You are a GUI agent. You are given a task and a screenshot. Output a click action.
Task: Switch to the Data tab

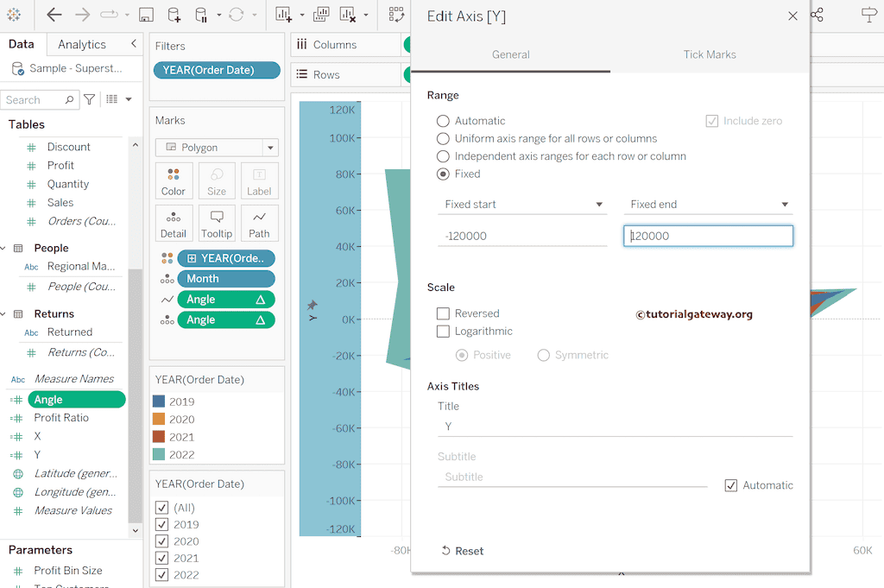point(22,44)
